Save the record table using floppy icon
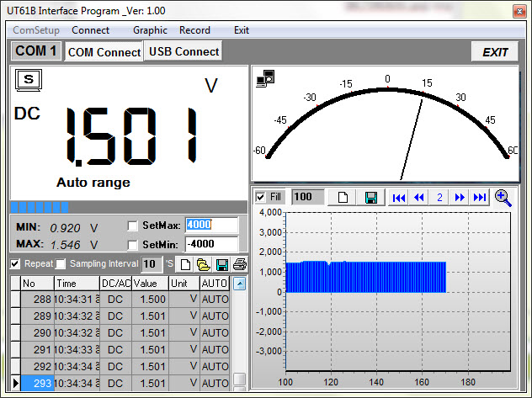This screenshot has height=398, width=532. [221, 264]
